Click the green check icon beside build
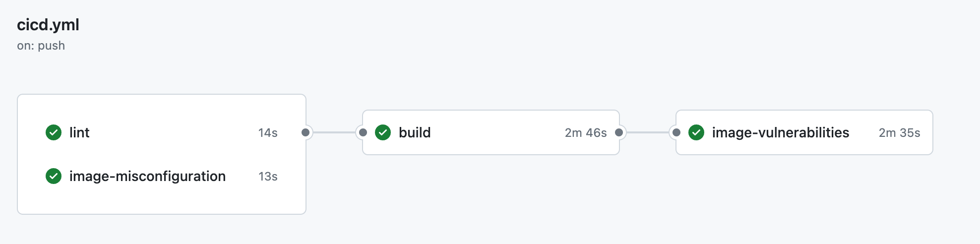The width and height of the screenshot is (980, 244). (x=383, y=132)
